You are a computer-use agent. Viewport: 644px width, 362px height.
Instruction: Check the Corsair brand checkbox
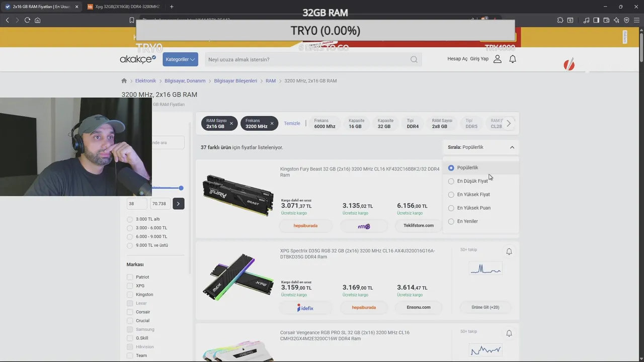tap(130, 312)
